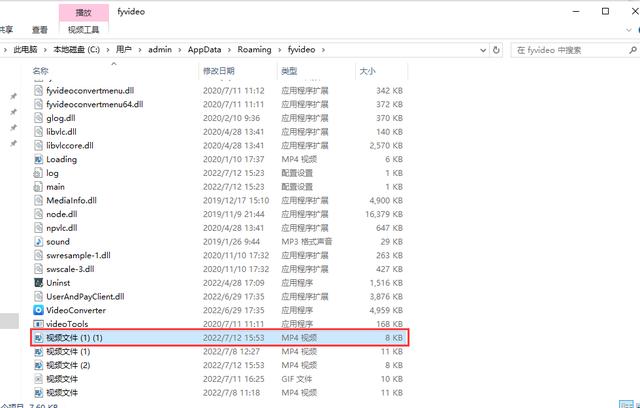Switch to the 查看 ribbon tab
The image size is (640, 408).
pos(40,30)
